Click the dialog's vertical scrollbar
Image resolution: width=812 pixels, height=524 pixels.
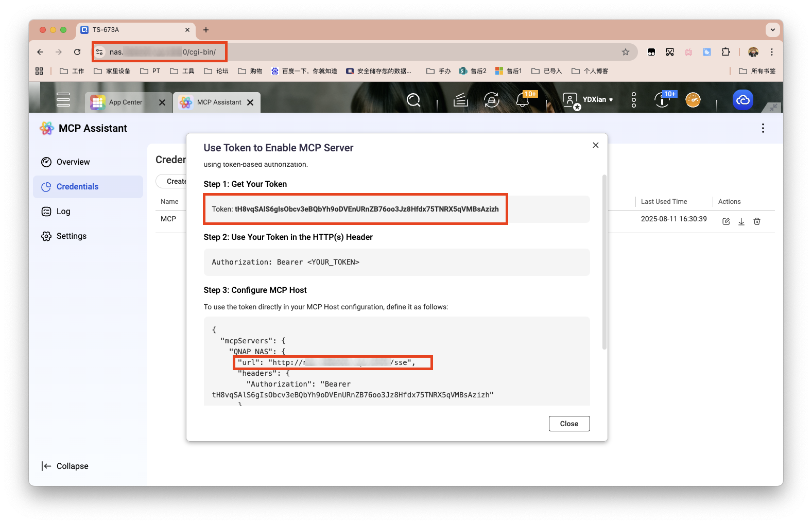604,263
